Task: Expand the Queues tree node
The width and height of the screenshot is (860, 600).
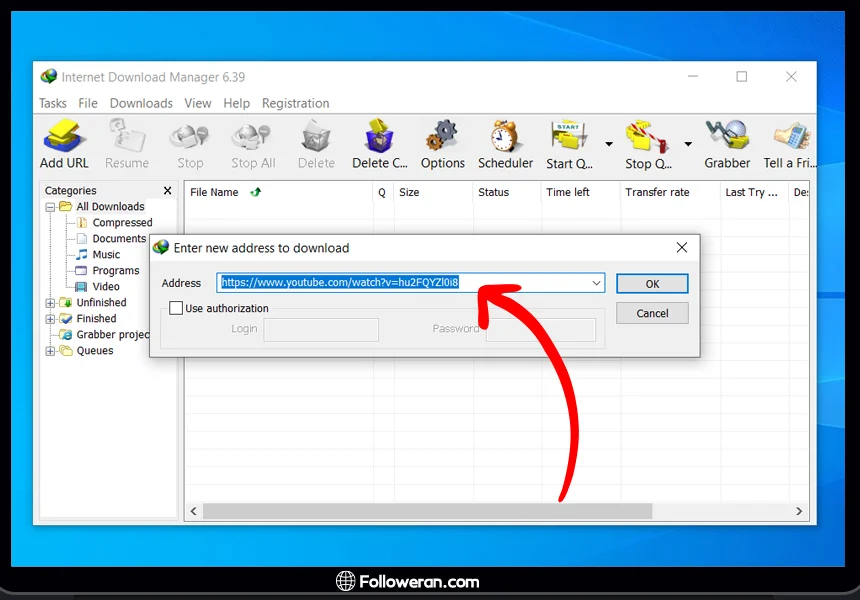Action: pyautogui.click(x=50, y=351)
